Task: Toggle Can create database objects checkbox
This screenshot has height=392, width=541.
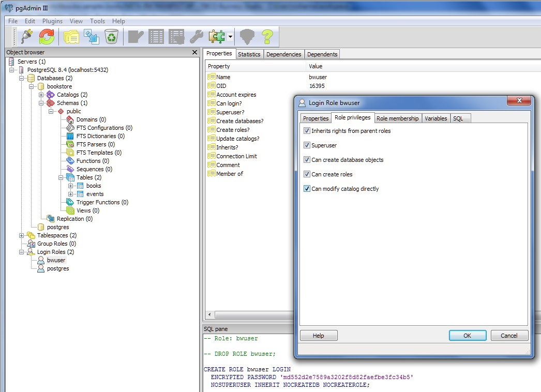Action: [x=307, y=160]
